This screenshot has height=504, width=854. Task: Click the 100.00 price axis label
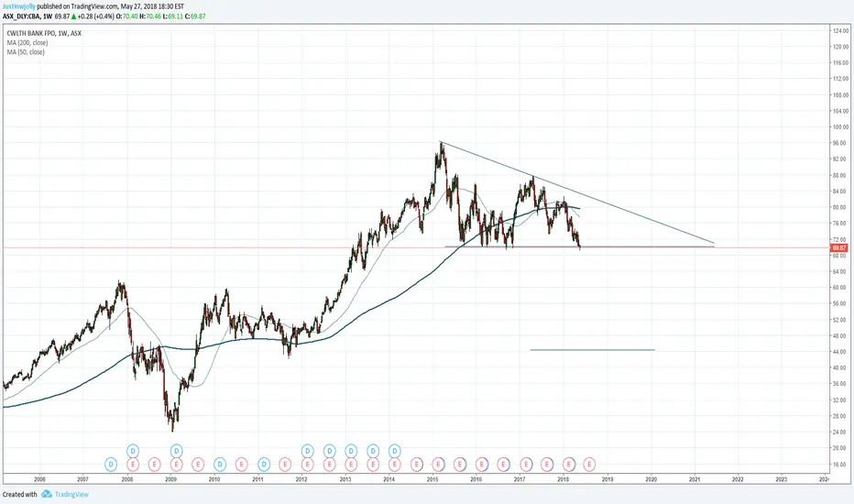840,127
